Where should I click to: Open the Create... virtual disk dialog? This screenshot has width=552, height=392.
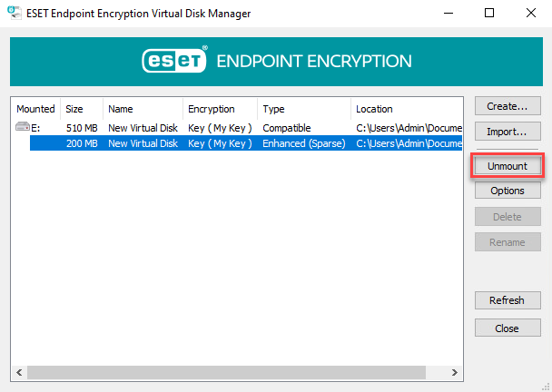(x=508, y=106)
